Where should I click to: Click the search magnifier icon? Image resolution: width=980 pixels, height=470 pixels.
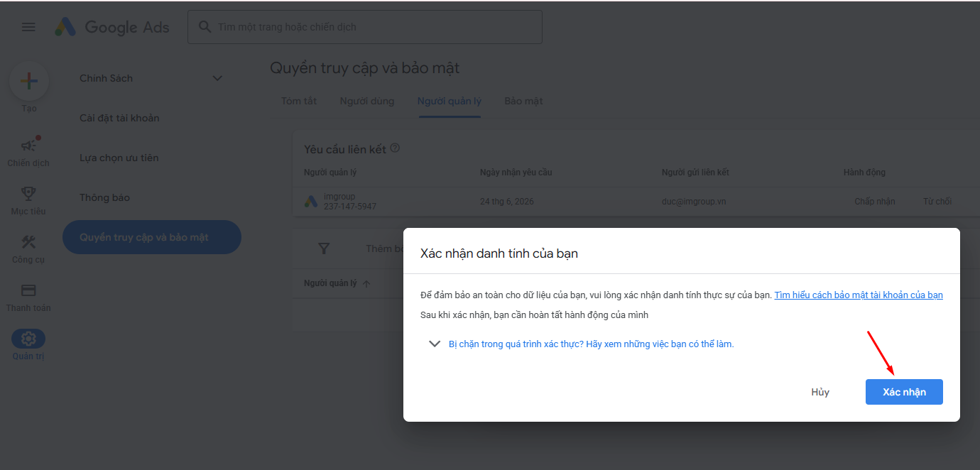coord(205,27)
